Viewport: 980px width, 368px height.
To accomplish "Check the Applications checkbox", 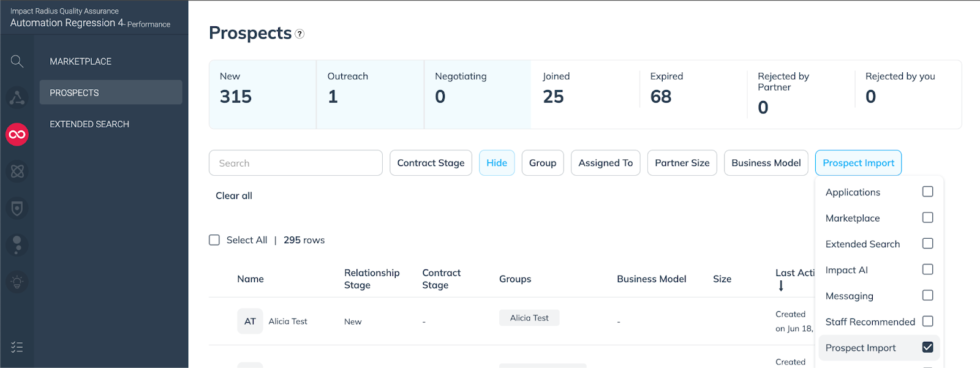I will (927, 192).
